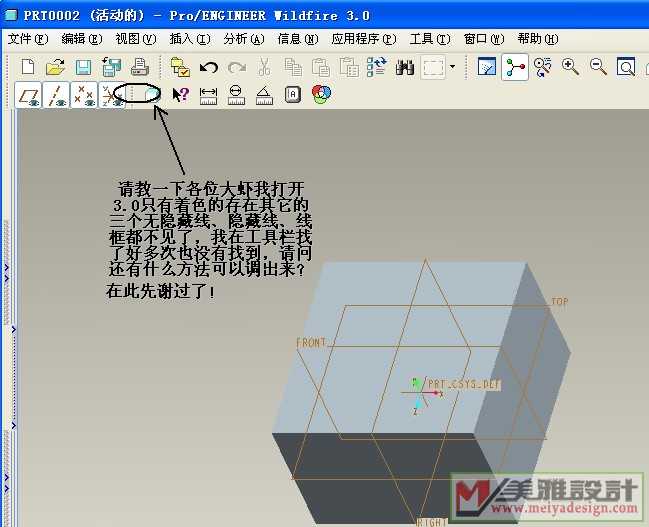Open the 应用程序(P) menu
This screenshot has width=649, height=527.
[364, 39]
